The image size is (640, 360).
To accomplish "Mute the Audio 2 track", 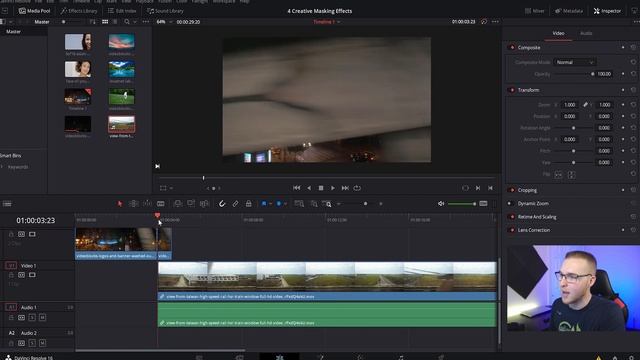I will (42, 343).
